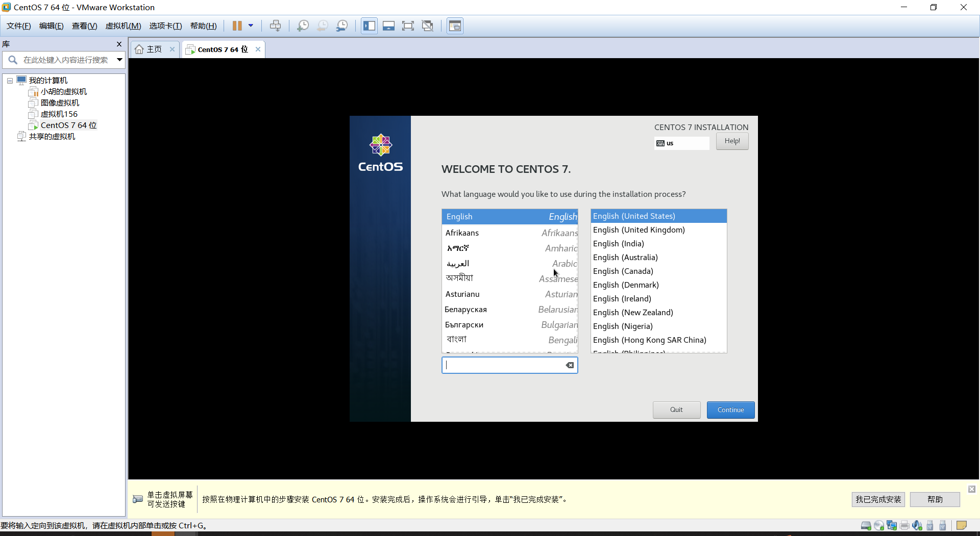Select Беларуская (Belarusian) language
The height and width of the screenshot is (536, 980).
(510, 310)
